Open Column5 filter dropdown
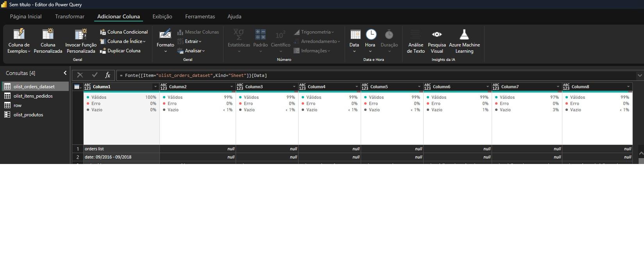 (x=419, y=87)
